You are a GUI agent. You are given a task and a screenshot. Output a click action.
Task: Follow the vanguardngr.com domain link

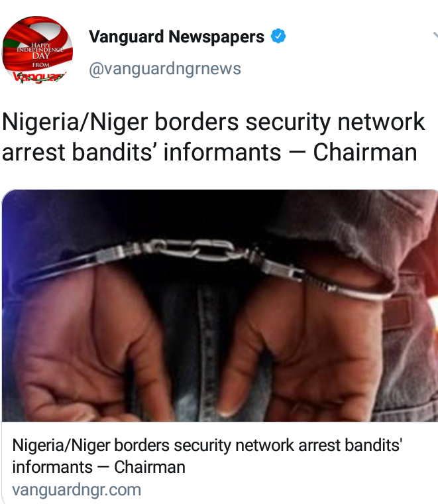(x=76, y=490)
